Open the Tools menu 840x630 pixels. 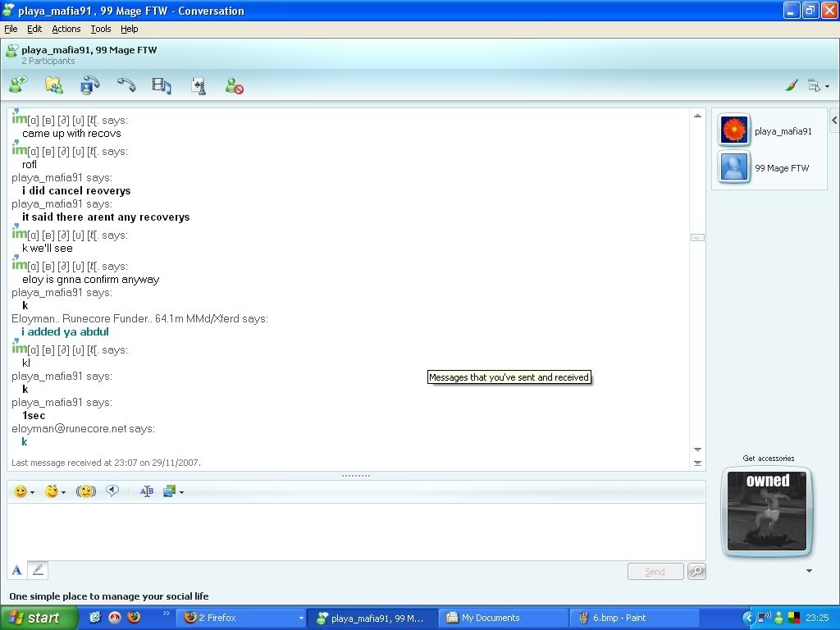[x=100, y=29]
